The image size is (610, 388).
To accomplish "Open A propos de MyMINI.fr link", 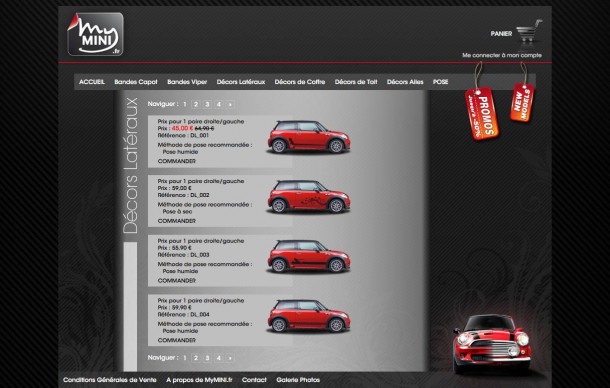I will (x=199, y=380).
